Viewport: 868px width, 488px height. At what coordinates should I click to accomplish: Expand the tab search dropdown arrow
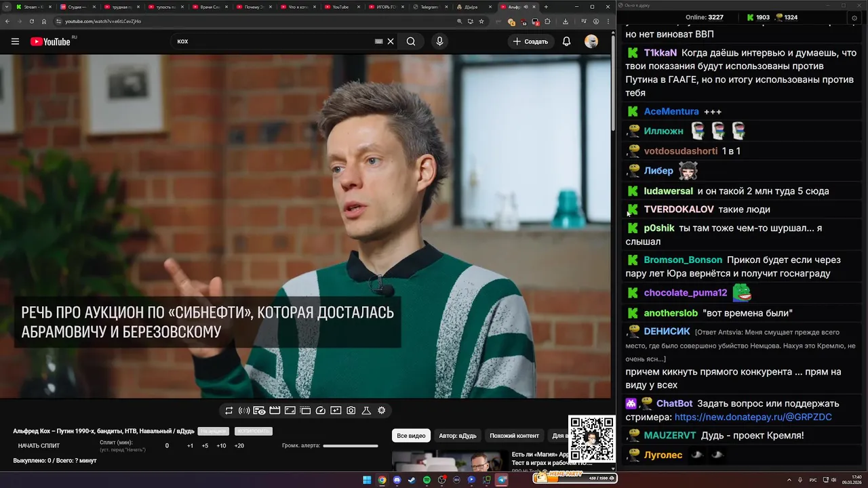[6, 7]
